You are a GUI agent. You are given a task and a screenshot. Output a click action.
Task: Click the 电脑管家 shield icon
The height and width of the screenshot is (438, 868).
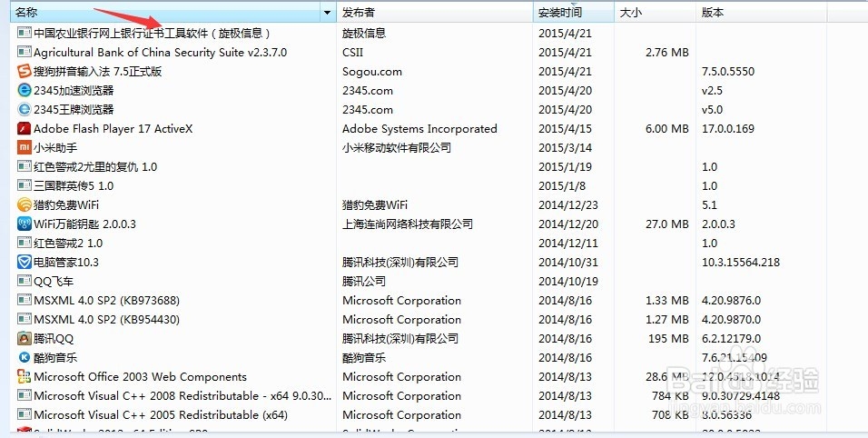point(25,263)
